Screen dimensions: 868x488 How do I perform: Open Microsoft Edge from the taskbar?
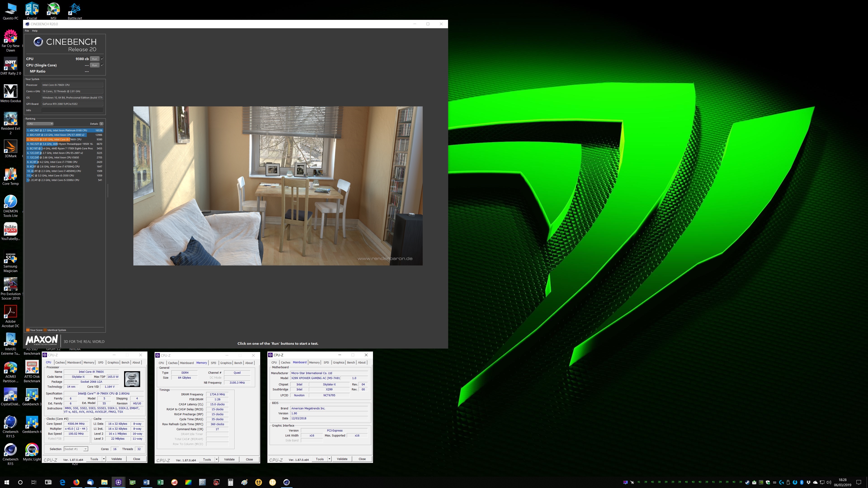coord(62,482)
